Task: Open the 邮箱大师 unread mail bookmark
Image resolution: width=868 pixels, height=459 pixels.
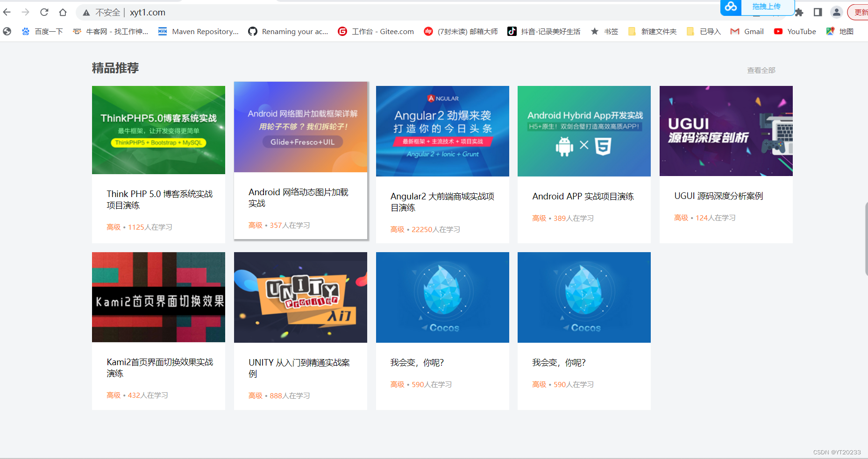Action: (461, 31)
